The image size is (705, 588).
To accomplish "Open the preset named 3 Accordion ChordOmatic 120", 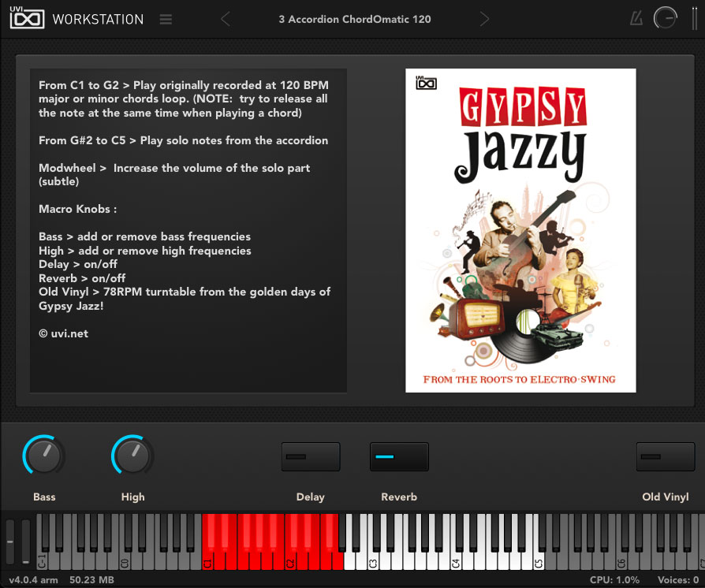I will click(x=355, y=18).
